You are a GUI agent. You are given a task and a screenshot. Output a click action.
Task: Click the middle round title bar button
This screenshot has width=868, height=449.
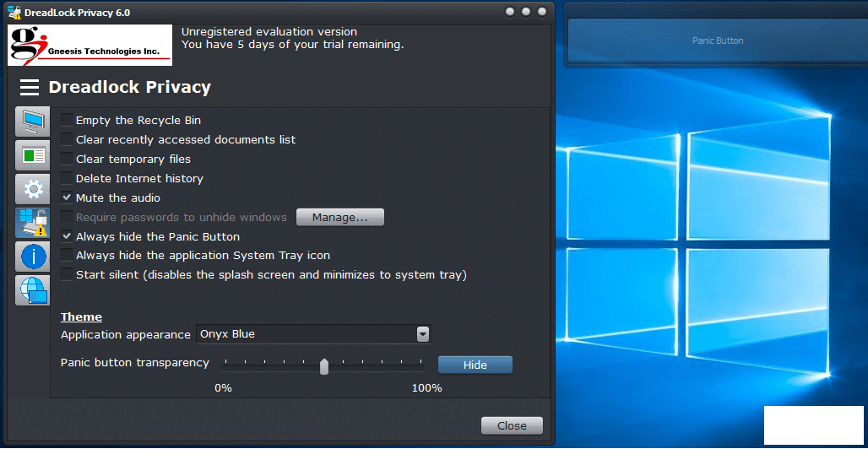pos(526,12)
